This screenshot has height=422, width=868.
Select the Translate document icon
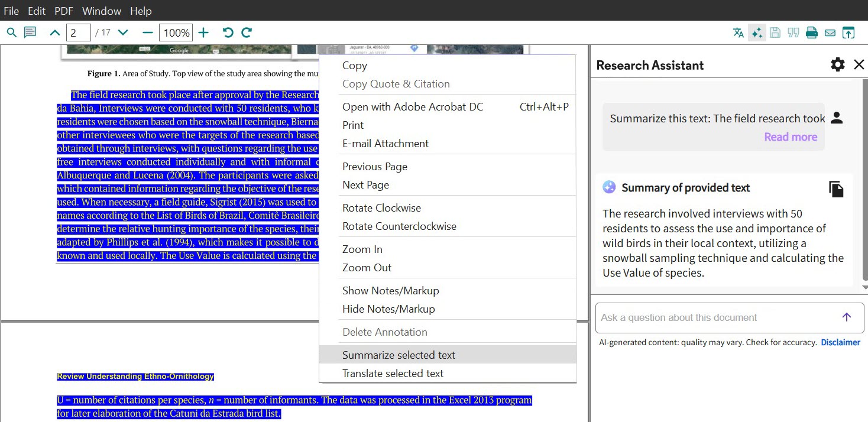(738, 33)
